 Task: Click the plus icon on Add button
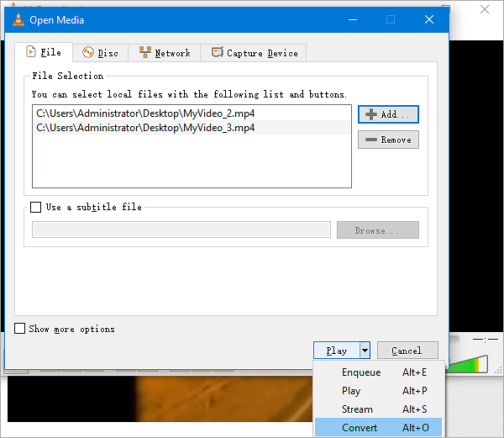tap(370, 114)
